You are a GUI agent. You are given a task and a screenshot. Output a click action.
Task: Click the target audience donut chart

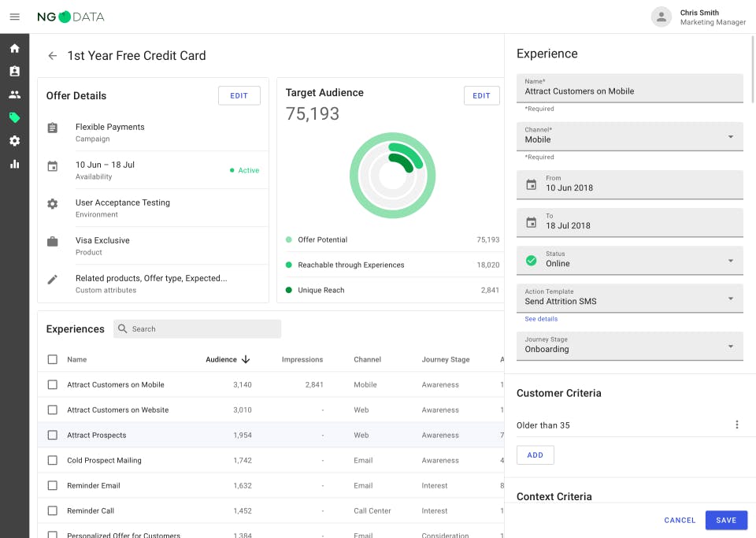click(392, 176)
